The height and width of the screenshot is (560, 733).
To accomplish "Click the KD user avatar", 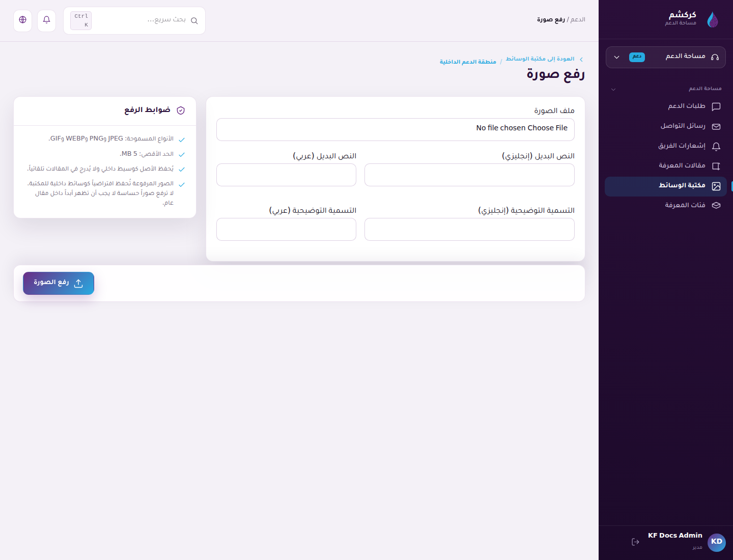I will click(716, 542).
